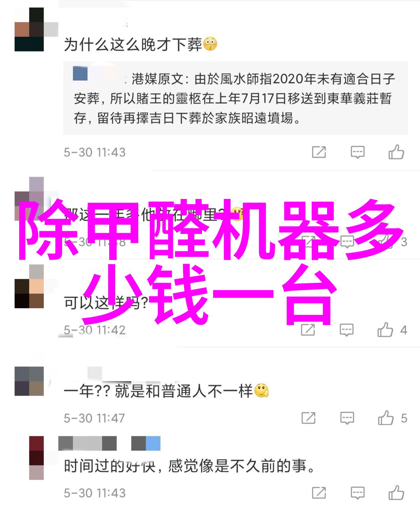Like the comment '可以这样吗?' with 4 likes
420x509 pixels.
(x=385, y=330)
